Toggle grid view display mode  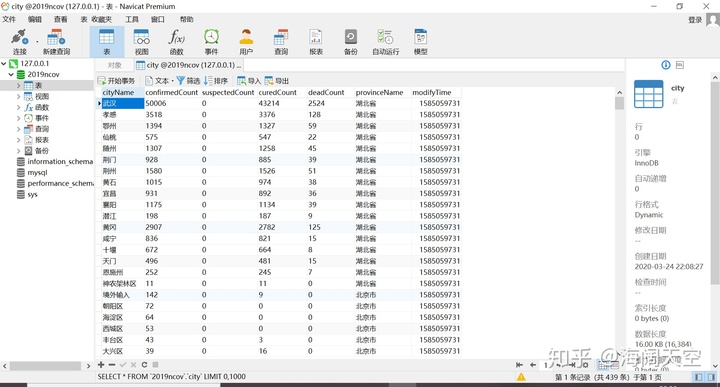(x=603, y=365)
